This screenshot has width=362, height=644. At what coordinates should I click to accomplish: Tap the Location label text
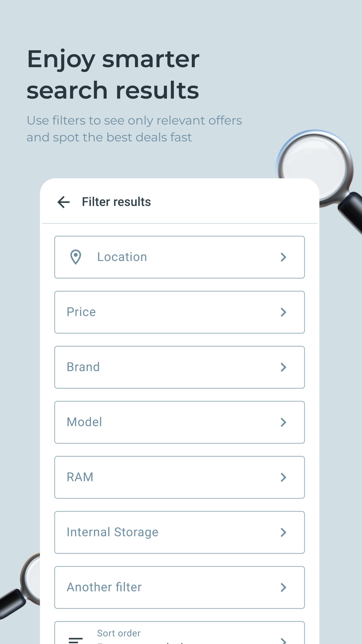pyautogui.click(x=122, y=257)
